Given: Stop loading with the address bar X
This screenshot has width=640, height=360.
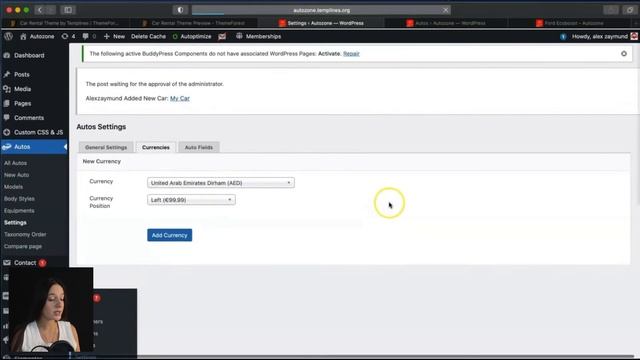Looking at the screenshot, I should point(445,10).
